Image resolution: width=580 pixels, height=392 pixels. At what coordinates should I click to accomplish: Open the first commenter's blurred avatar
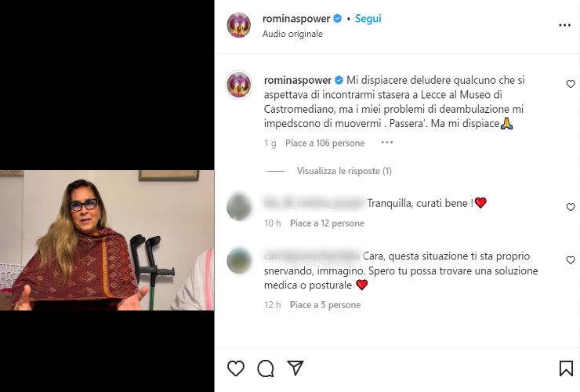coord(238,207)
